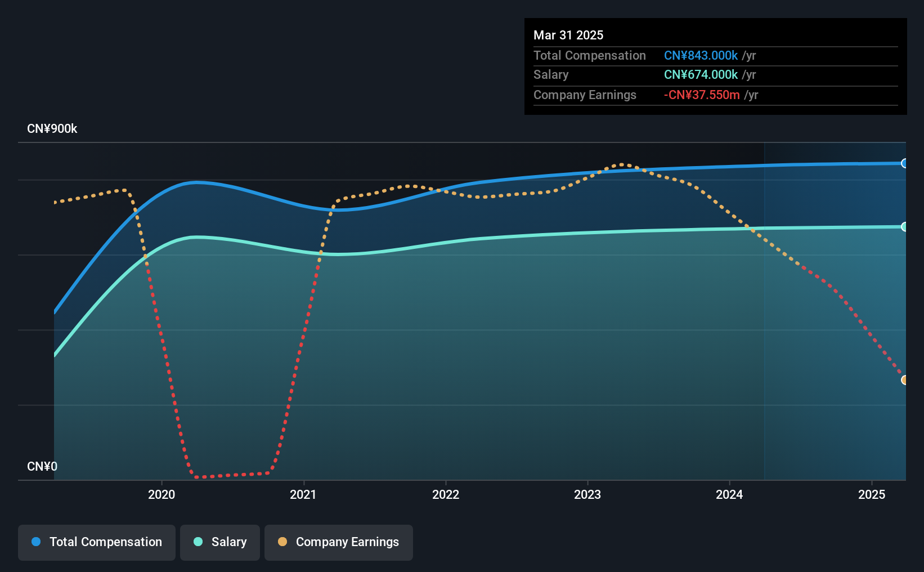Select the 2020 x-axis label
The image size is (924, 572).
coord(162,494)
